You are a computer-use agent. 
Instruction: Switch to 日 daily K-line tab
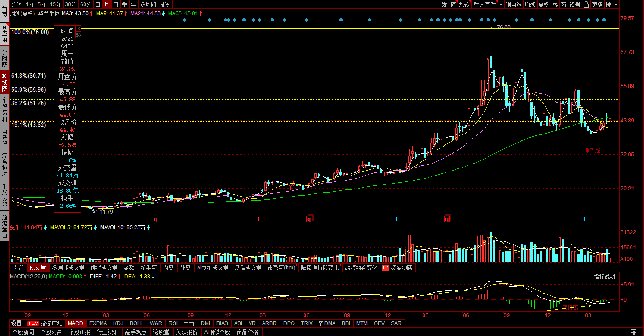pyautogui.click(x=97, y=4)
